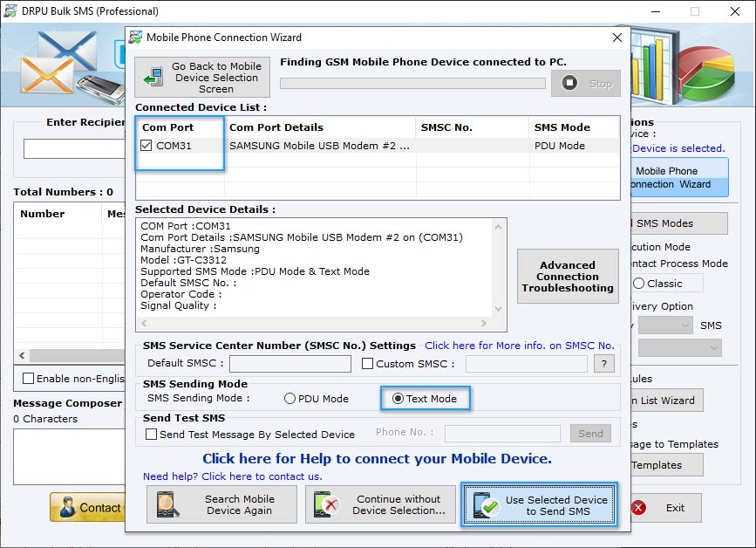Click the SMS Mode column header
The image size is (756, 548).
coord(575,127)
